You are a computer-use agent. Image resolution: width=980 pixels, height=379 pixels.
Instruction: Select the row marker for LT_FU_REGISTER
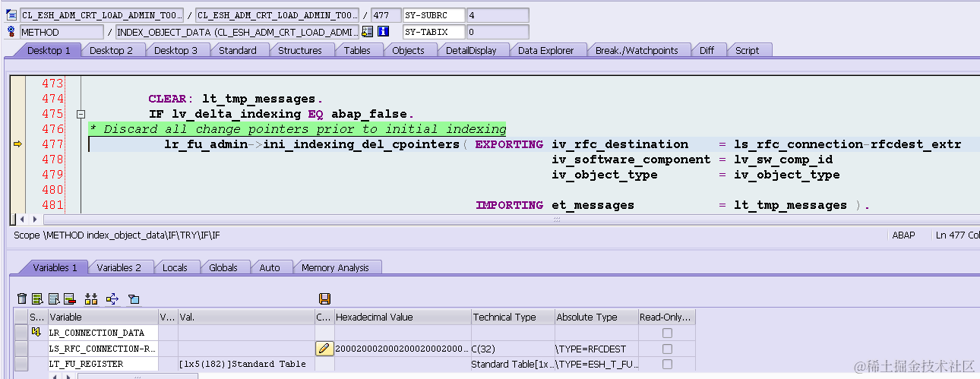(x=21, y=364)
